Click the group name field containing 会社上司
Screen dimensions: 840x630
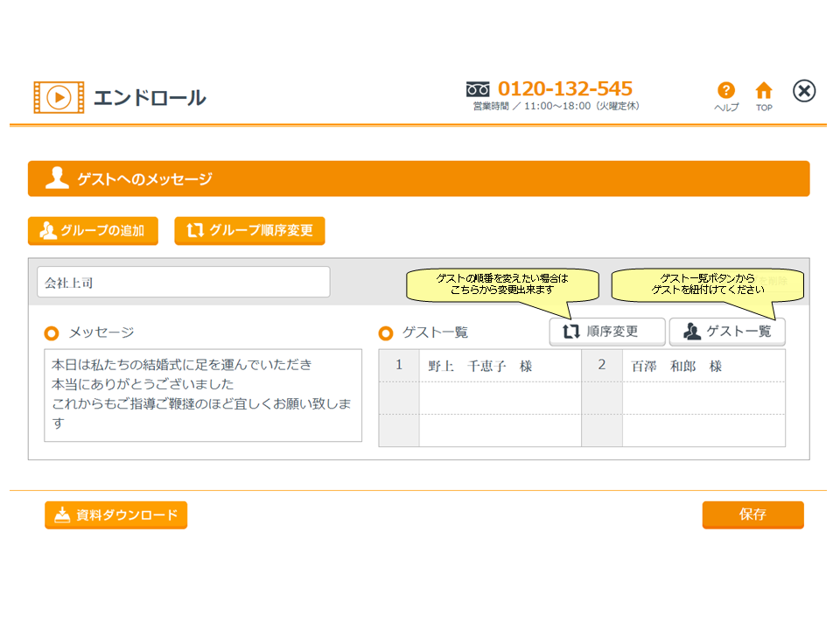pyautogui.click(x=184, y=283)
